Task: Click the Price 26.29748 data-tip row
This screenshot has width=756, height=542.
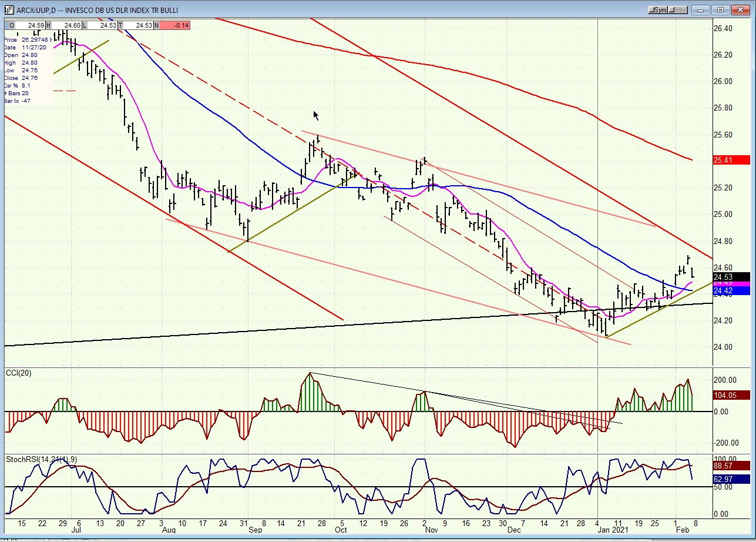Action: click(28, 39)
